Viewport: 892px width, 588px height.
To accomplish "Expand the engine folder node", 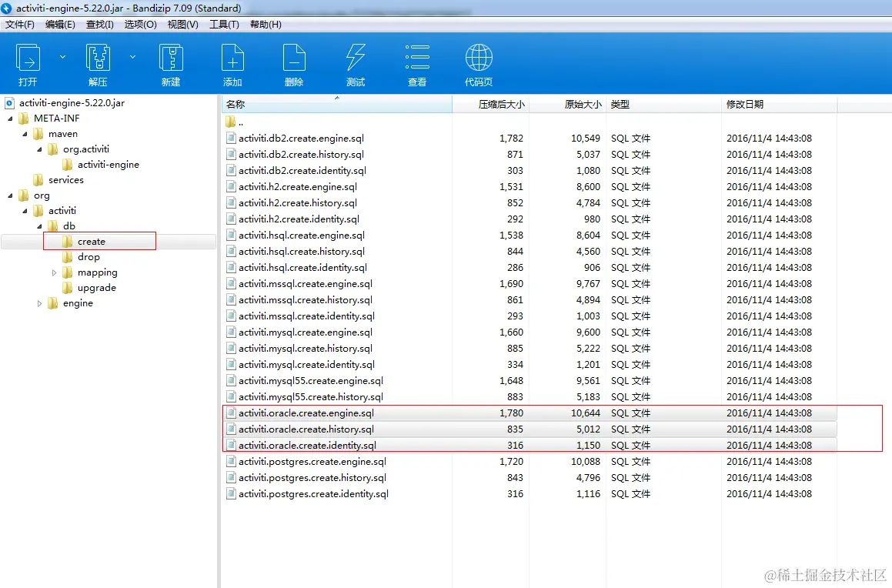I will pyautogui.click(x=39, y=304).
